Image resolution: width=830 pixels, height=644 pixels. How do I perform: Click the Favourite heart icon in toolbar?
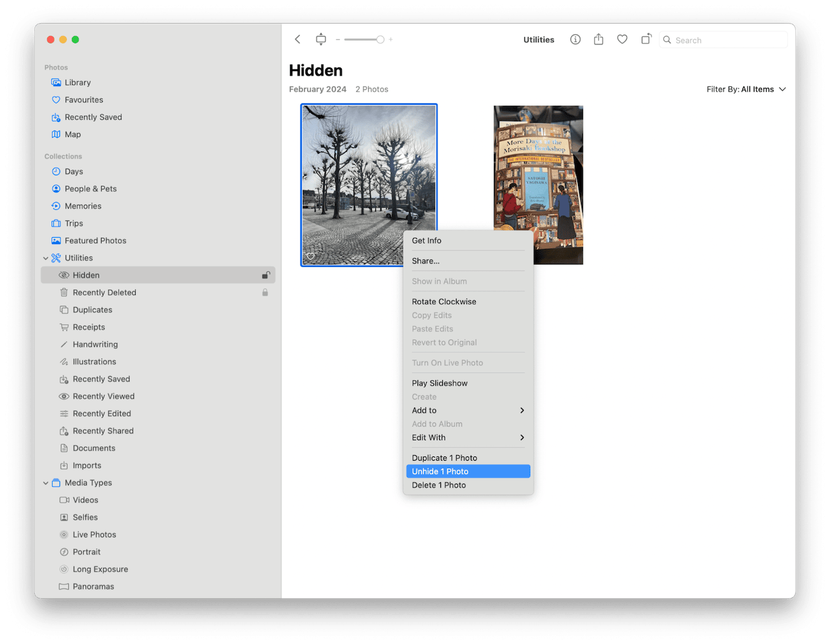click(622, 40)
